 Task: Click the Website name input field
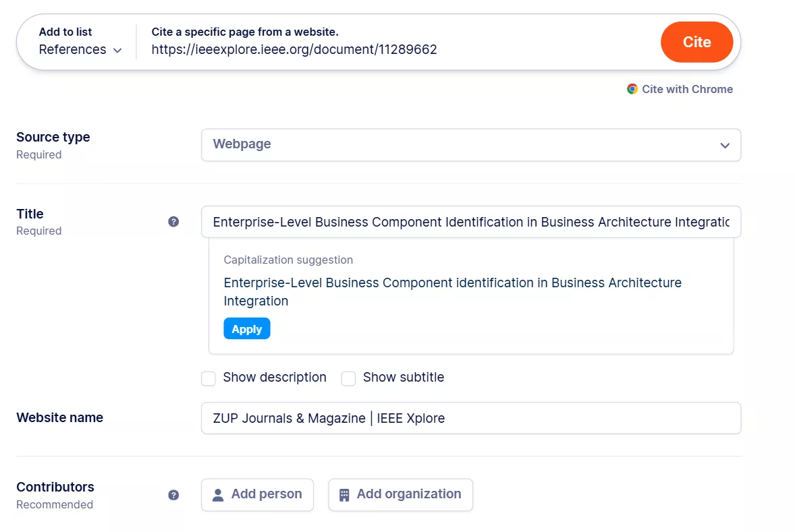coord(470,418)
